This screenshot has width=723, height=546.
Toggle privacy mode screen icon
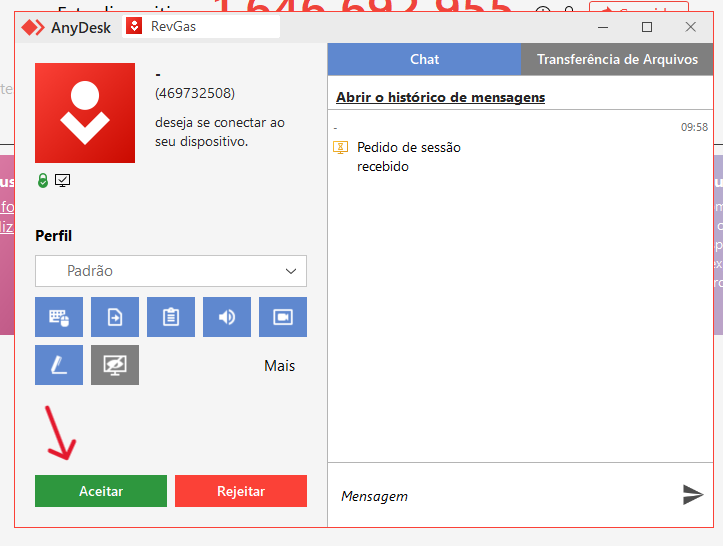115,365
